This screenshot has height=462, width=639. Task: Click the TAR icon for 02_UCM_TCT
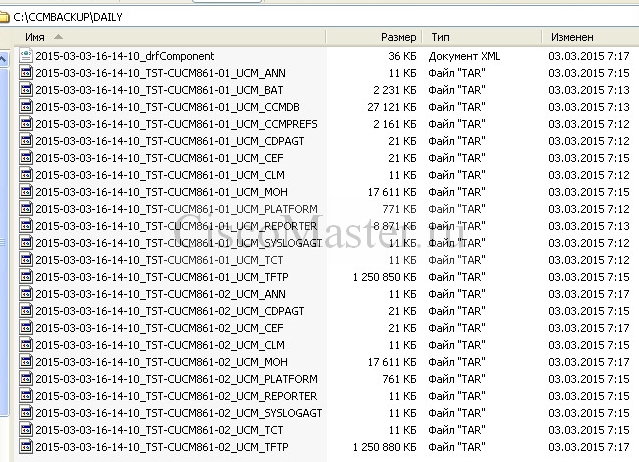tap(26, 430)
